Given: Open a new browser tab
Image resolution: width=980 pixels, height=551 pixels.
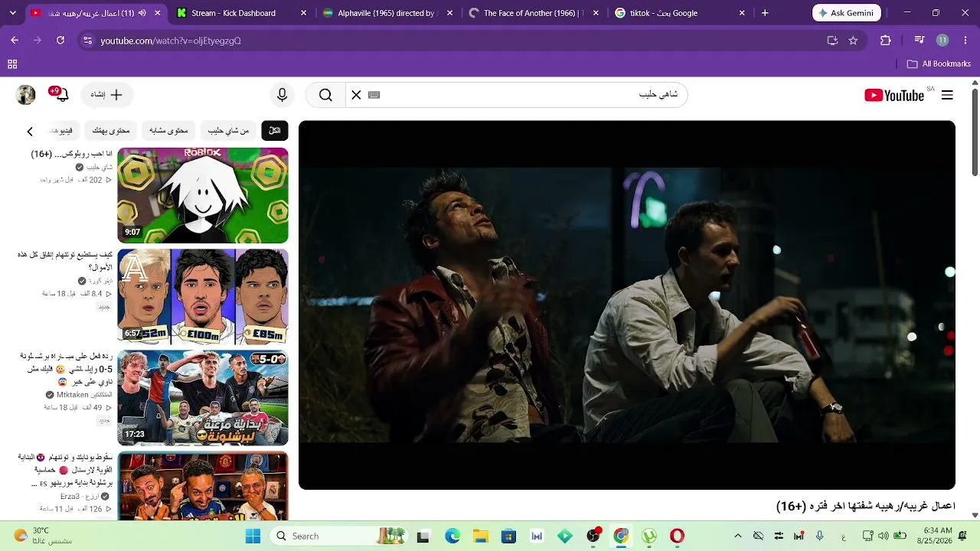Looking at the screenshot, I should coord(765,13).
